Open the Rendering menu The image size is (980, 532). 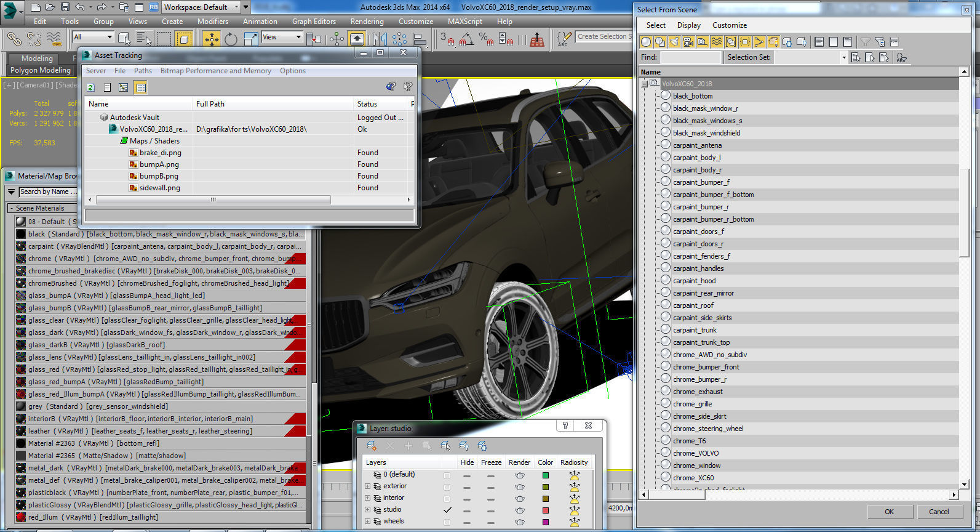[367, 21]
